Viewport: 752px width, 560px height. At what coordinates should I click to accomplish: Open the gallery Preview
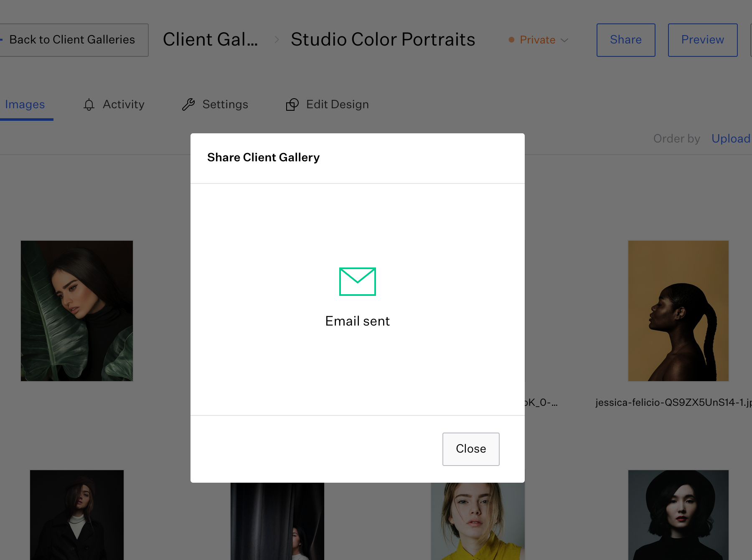[x=702, y=40]
